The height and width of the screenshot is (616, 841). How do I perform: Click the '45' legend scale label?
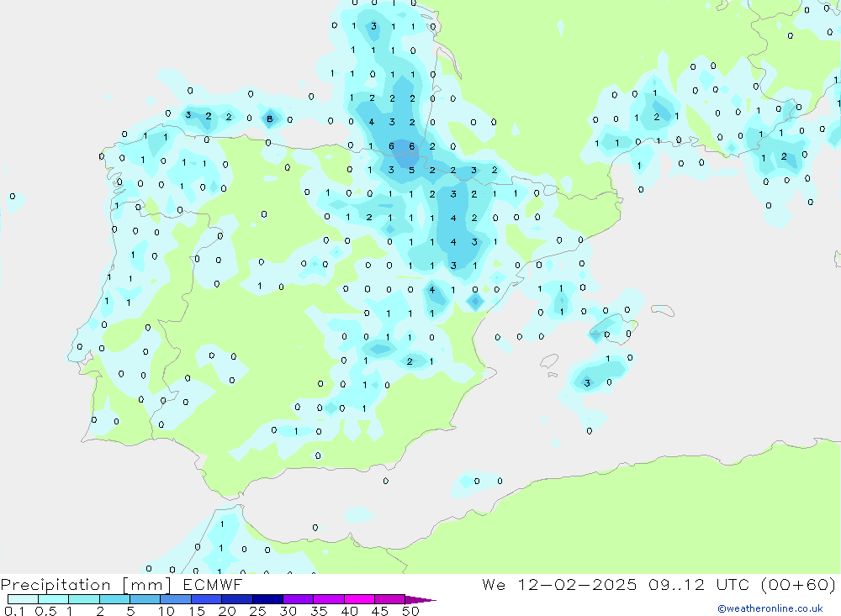[380, 611]
